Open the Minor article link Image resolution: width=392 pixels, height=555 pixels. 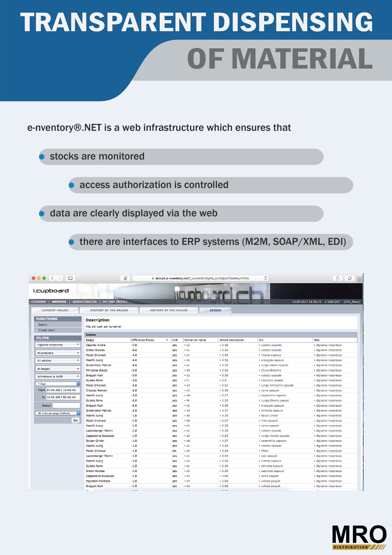[265, 451]
